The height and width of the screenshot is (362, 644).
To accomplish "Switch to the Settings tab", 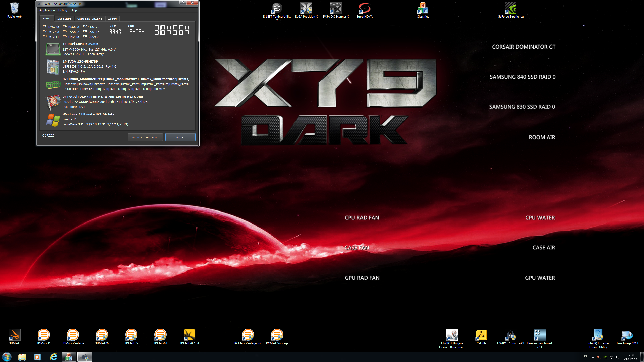I will click(x=64, y=19).
